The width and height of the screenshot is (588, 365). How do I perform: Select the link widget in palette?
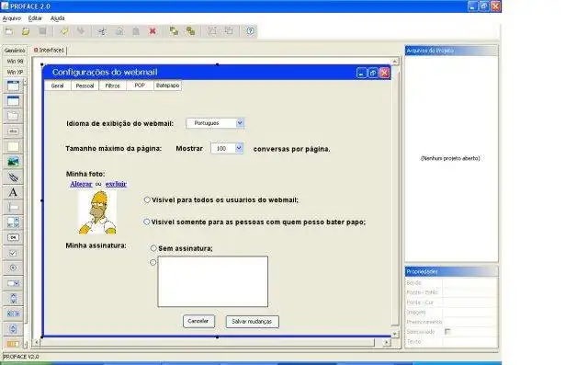(13, 177)
